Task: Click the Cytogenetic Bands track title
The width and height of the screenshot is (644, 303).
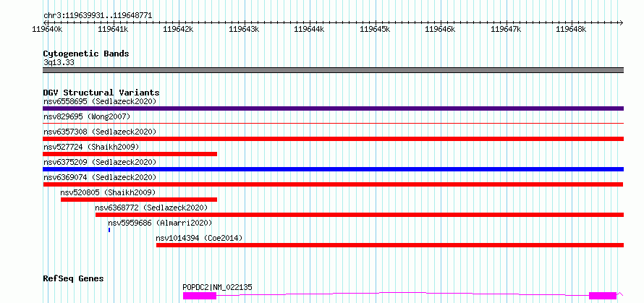Action: click(86, 54)
